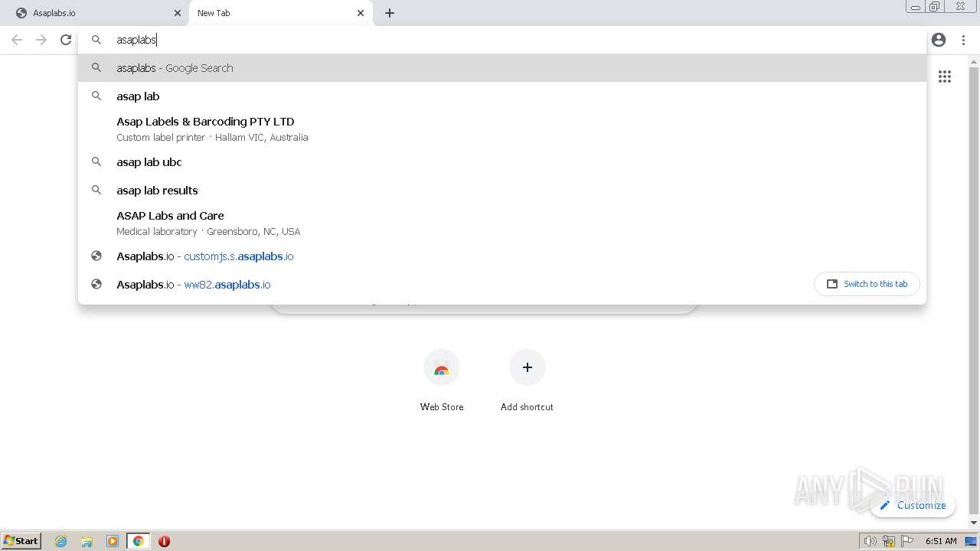Select Asap Labels & Barcoding PTY LTD suggestion

click(502, 129)
